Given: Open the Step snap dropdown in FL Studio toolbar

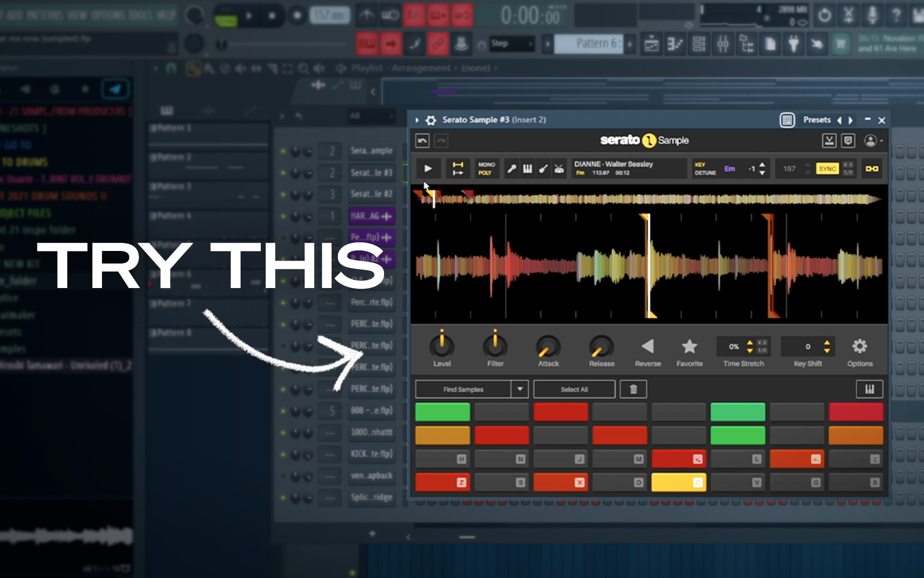Looking at the screenshot, I should point(512,44).
